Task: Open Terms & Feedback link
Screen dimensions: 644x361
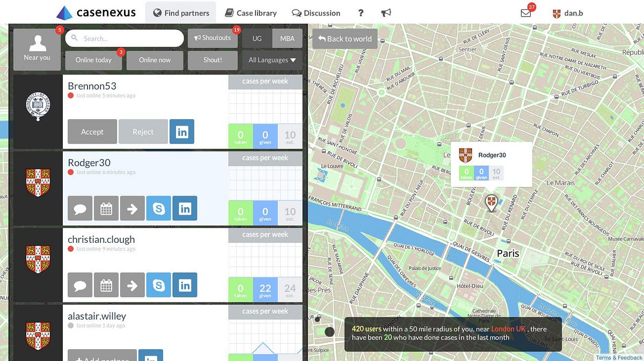Action: pyautogui.click(x=619, y=357)
